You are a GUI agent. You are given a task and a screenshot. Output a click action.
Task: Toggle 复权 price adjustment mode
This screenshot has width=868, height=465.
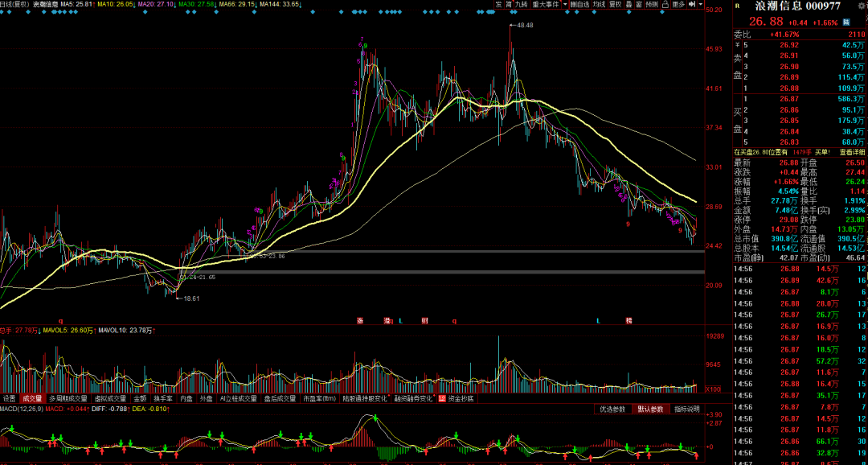616,5
